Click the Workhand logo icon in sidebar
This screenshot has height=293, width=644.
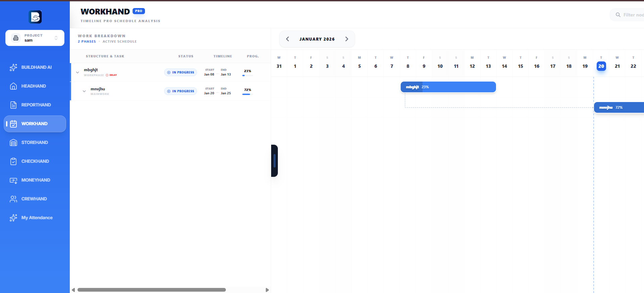pyautogui.click(x=35, y=17)
